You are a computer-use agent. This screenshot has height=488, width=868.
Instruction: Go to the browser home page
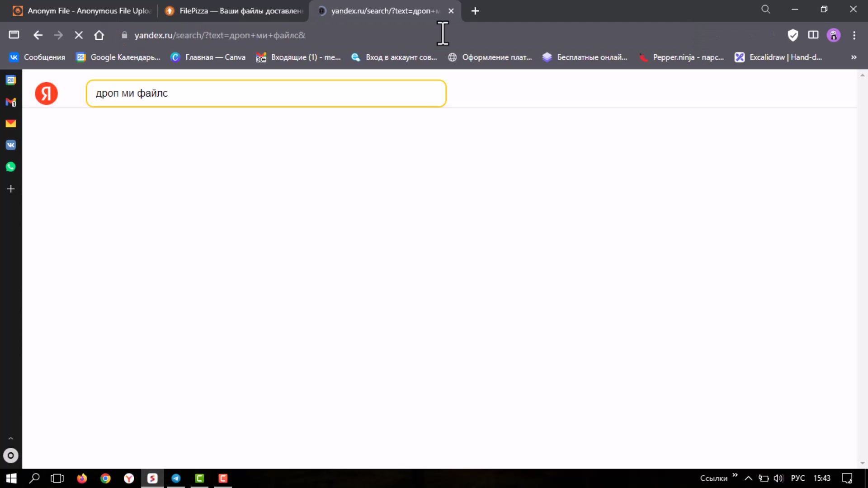(x=99, y=35)
